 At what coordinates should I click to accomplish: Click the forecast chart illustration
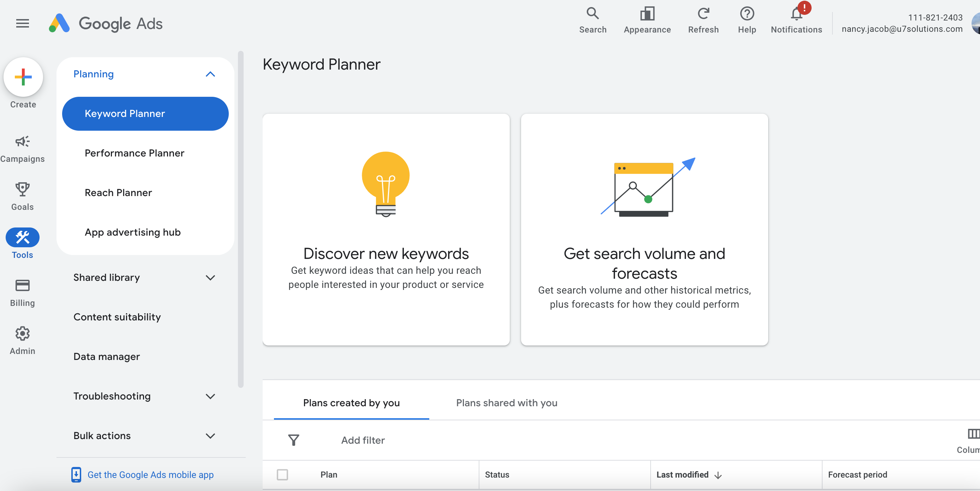[x=647, y=187]
